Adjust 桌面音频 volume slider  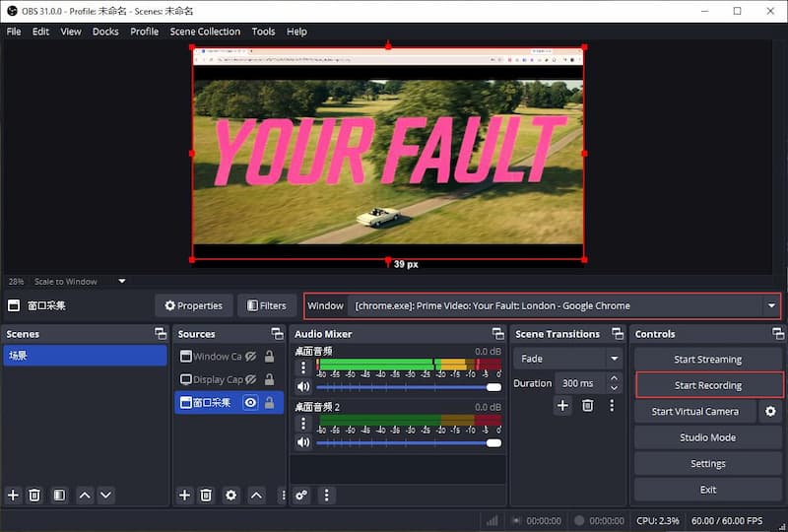click(x=409, y=387)
